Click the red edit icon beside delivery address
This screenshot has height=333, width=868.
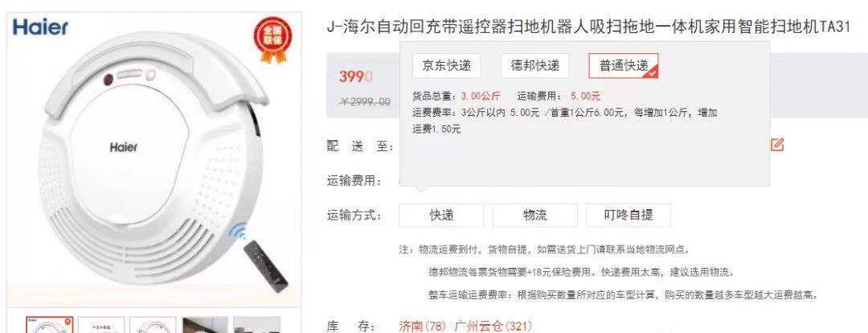click(x=777, y=145)
